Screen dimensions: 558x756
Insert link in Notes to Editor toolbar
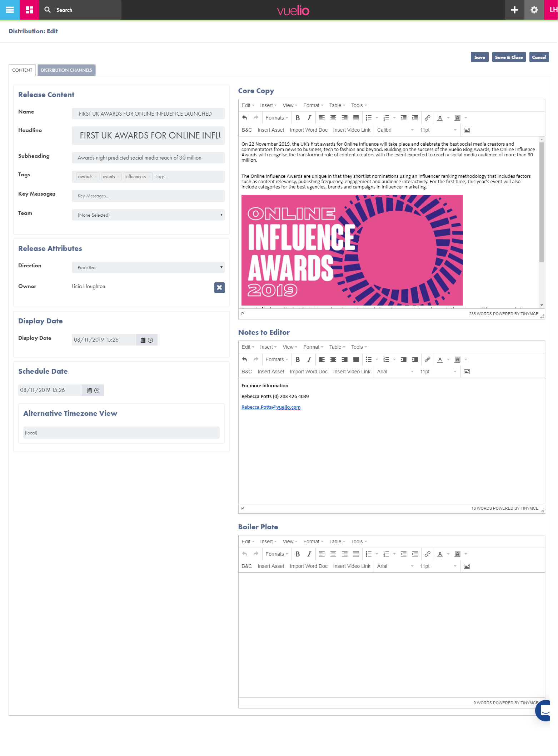[428, 359]
